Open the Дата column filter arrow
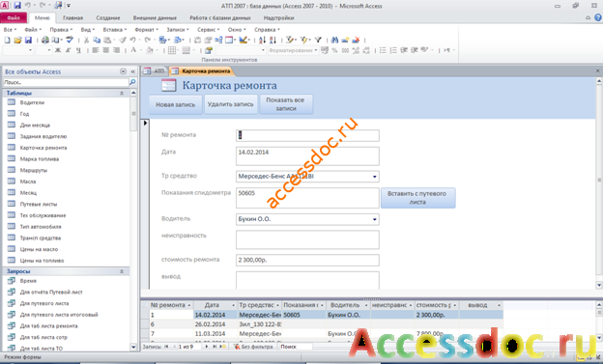 click(x=233, y=305)
